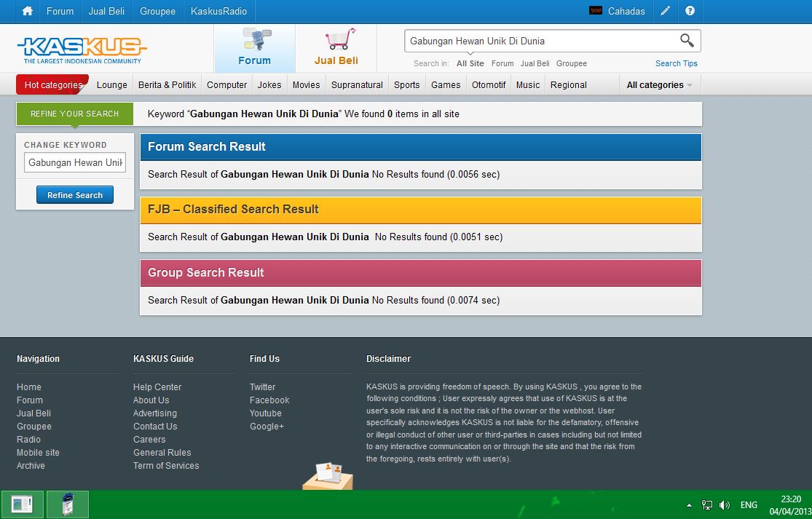The image size is (812, 519).
Task: Open the Twitter footer link
Action: (x=263, y=387)
